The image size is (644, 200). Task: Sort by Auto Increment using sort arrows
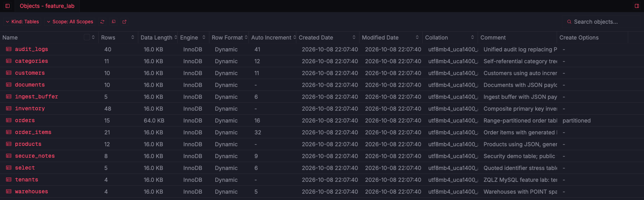[295, 37]
